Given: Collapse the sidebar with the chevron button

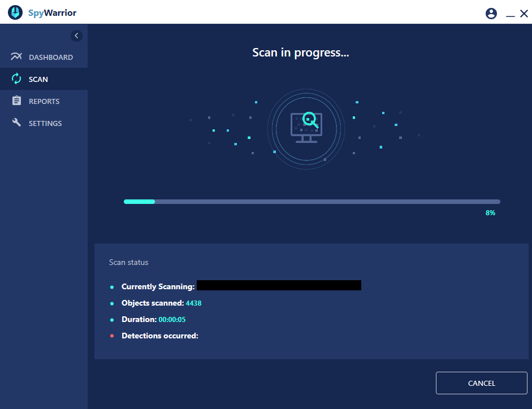Looking at the screenshot, I should click(76, 36).
